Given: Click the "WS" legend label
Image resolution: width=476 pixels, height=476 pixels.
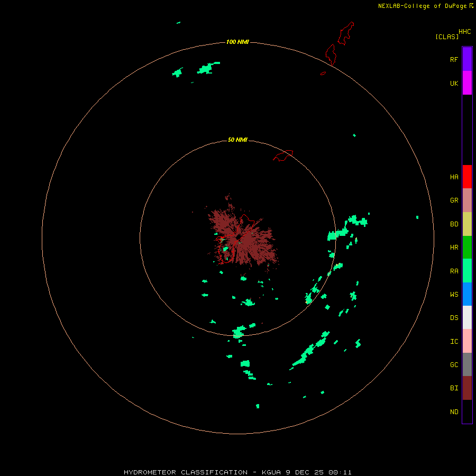Looking at the screenshot, I should coord(454,295).
